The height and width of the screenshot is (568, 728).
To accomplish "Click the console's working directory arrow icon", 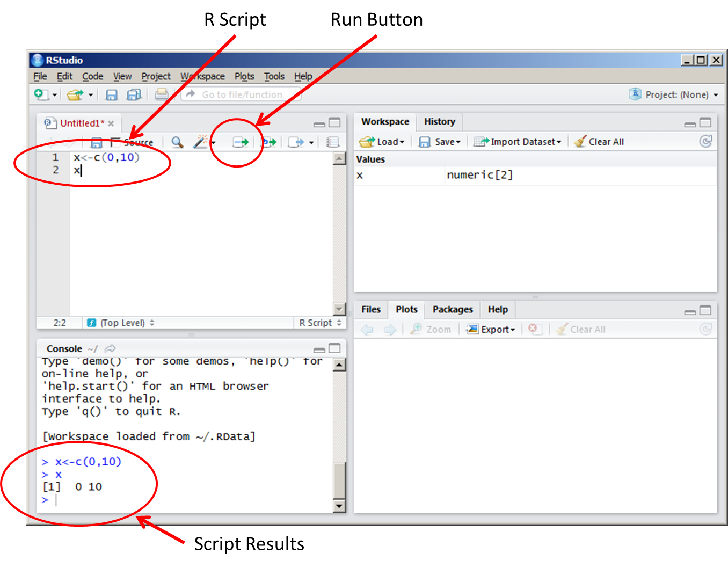I will [x=110, y=348].
